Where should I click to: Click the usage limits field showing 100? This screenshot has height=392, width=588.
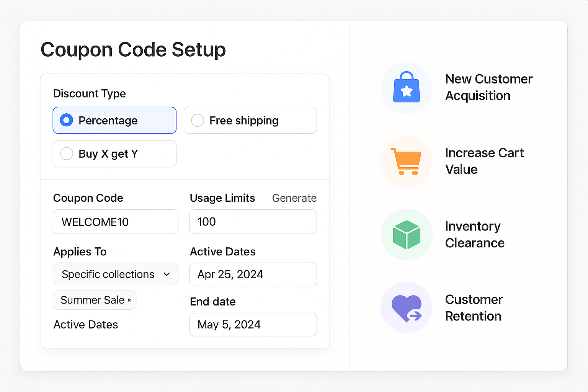click(253, 222)
